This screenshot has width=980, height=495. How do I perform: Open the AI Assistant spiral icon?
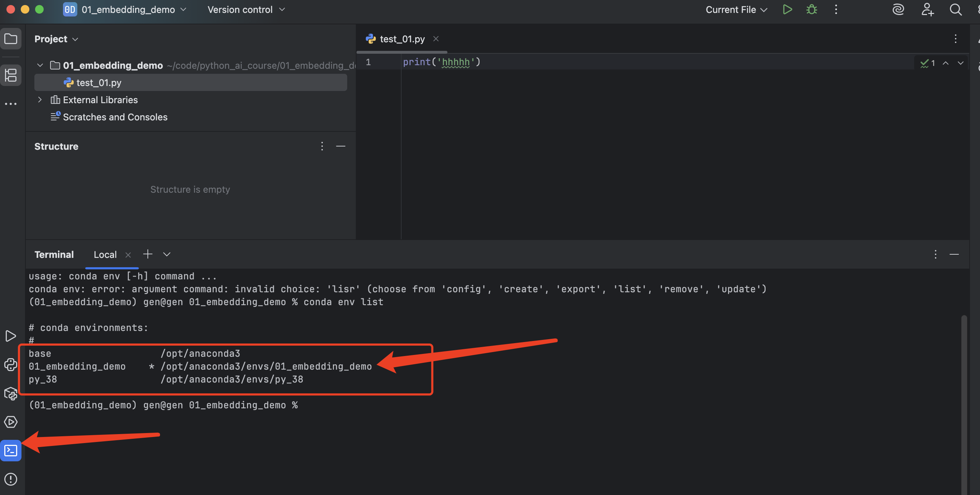[x=898, y=10]
